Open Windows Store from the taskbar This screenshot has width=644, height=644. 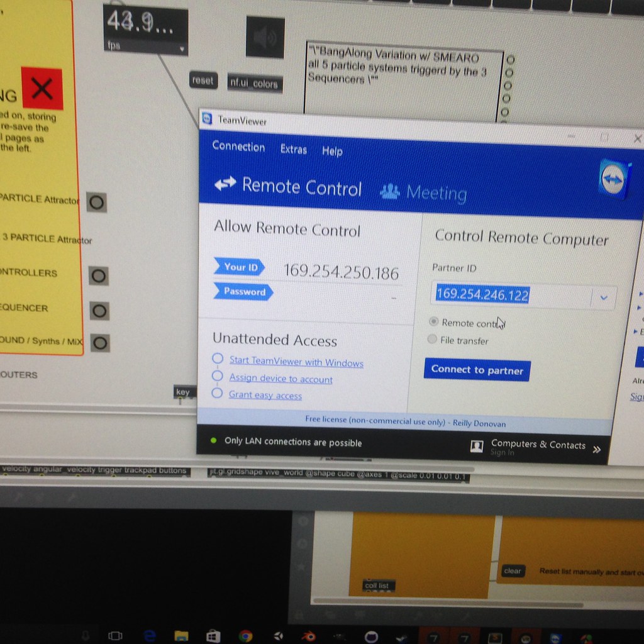213,636
